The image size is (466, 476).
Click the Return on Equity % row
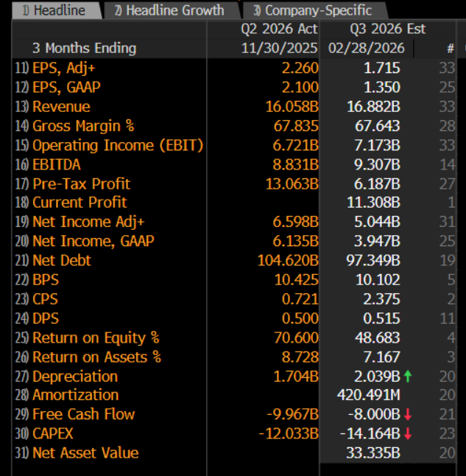(x=96, y=337)
